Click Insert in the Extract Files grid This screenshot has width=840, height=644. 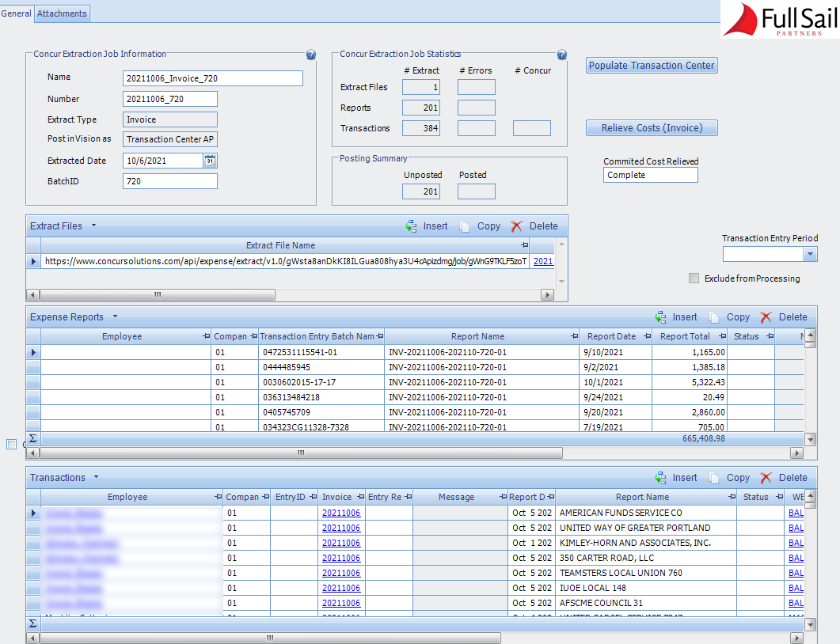[435, 225]
